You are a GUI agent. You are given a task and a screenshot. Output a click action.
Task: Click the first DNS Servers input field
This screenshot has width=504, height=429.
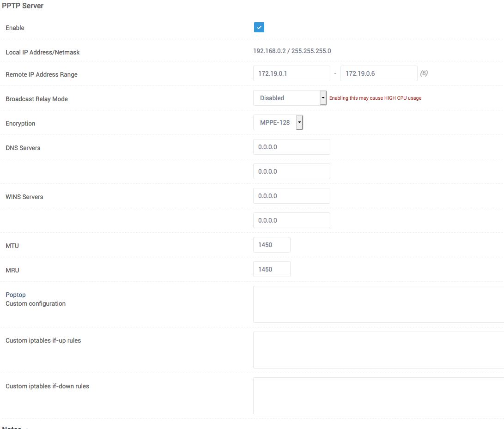point(291,147)
